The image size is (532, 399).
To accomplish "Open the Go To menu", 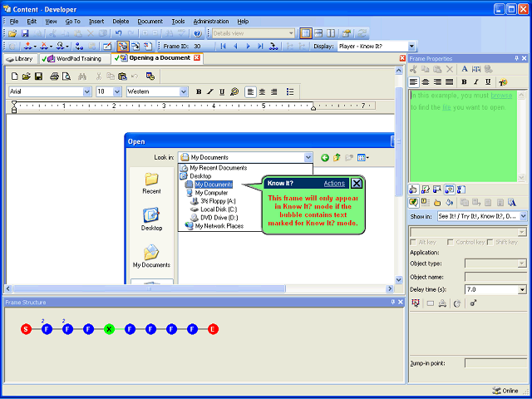I will [72, 22].
